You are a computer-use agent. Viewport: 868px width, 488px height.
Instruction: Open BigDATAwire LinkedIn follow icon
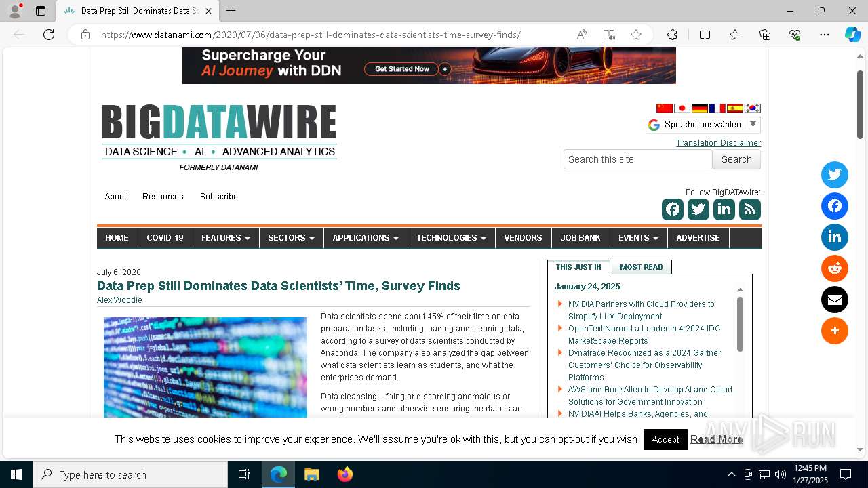pyautogui.click(x=724, y=209)
